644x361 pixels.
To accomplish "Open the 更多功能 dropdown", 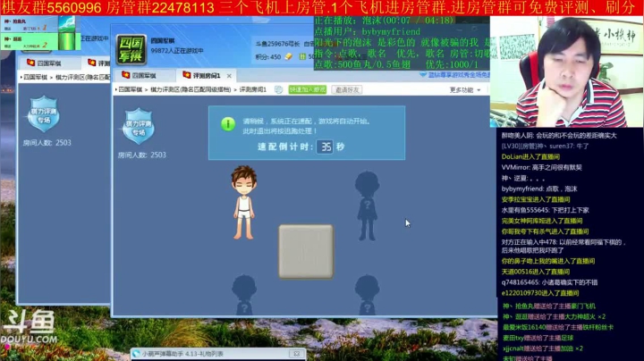I will [464, 90].
